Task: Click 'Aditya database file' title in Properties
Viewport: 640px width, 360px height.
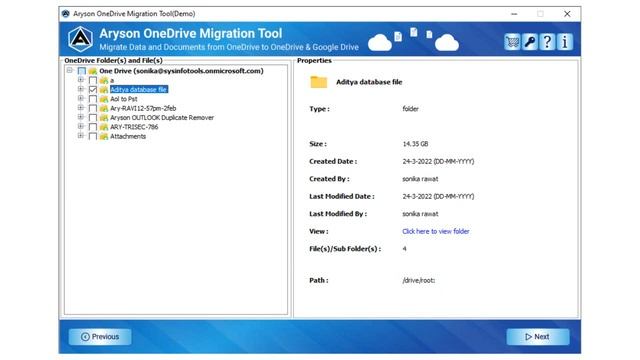Action: pyautogui.click(x=369, y=82)
